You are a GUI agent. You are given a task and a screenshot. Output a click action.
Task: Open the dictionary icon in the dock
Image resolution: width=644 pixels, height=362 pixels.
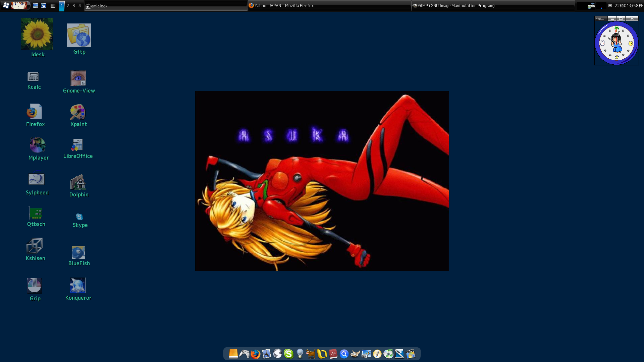click(x=333, y=354)
